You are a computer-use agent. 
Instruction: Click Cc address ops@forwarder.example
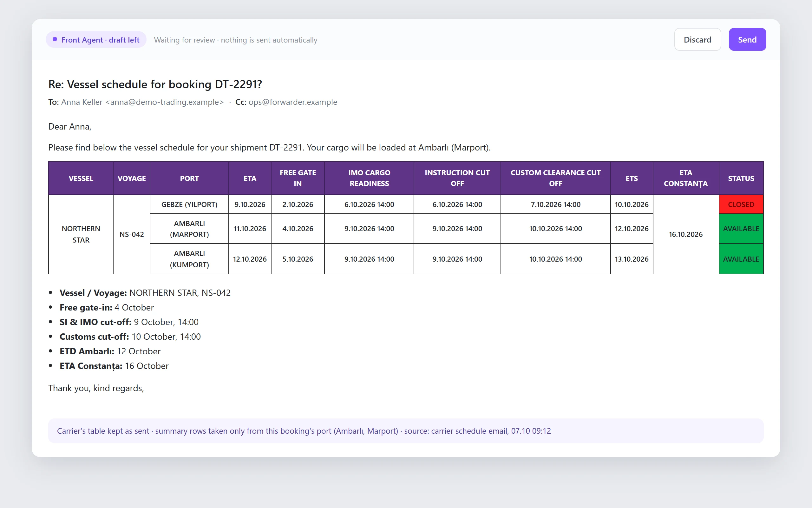point(292,102)
